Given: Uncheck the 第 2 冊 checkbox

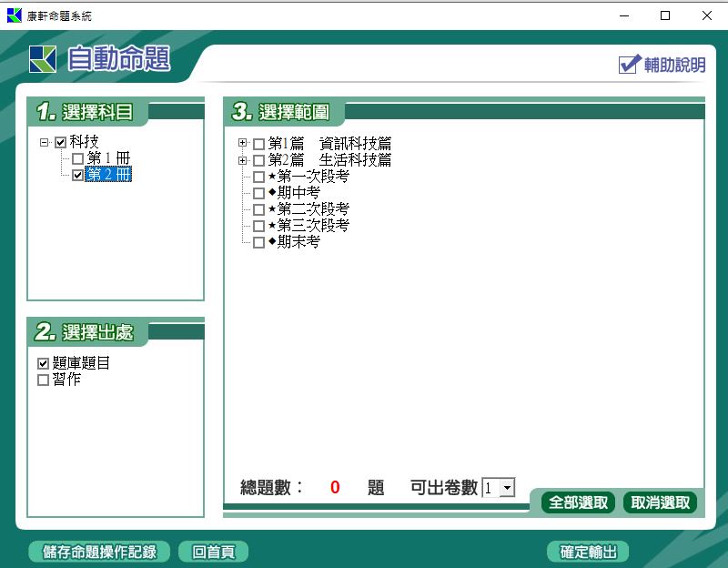Looking at the screenshot, I should tap(77, 176).
